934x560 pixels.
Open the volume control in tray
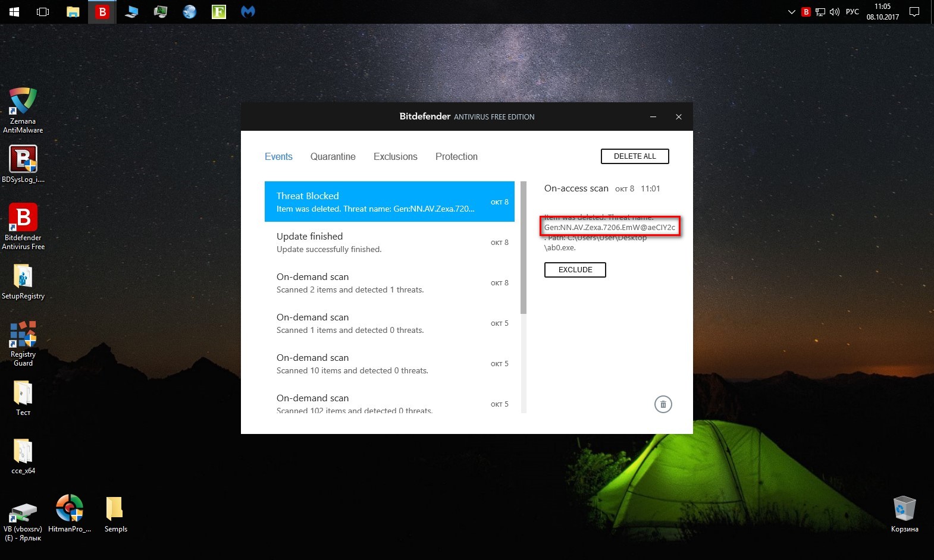click(x=835, y=12)
